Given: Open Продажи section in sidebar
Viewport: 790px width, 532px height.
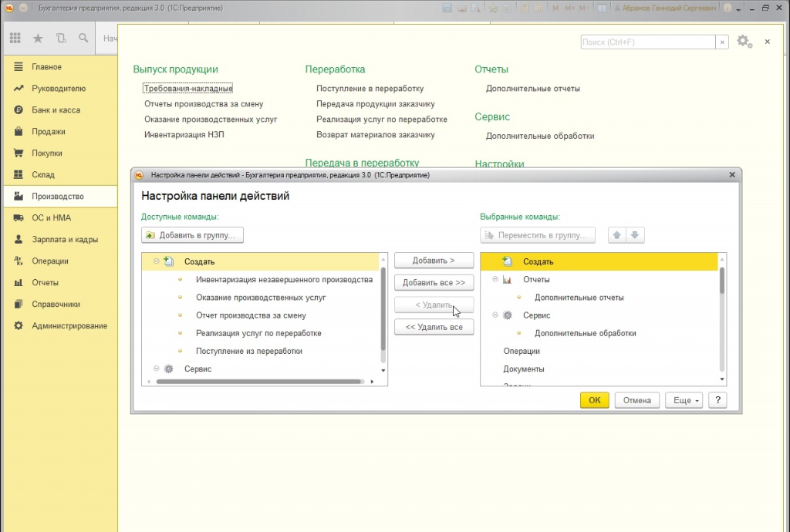Looking at the screenshot, I should (60, 132).
